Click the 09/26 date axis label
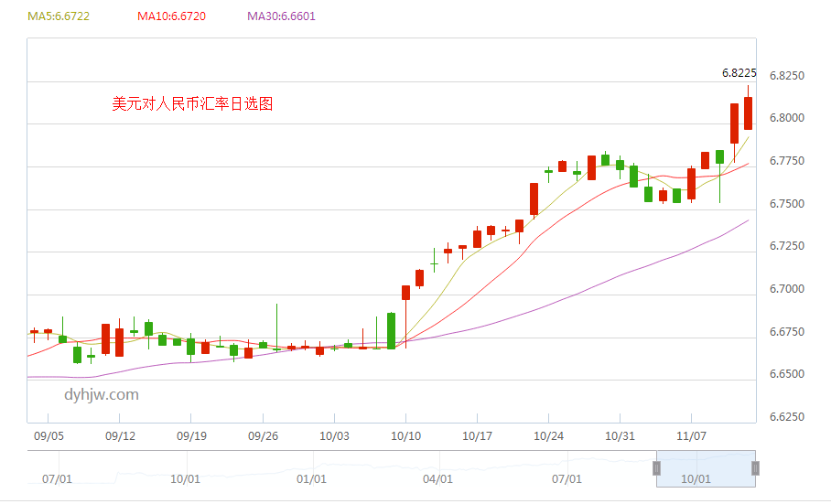The height and width of the screenshot is (504, 831). point(263,436)
